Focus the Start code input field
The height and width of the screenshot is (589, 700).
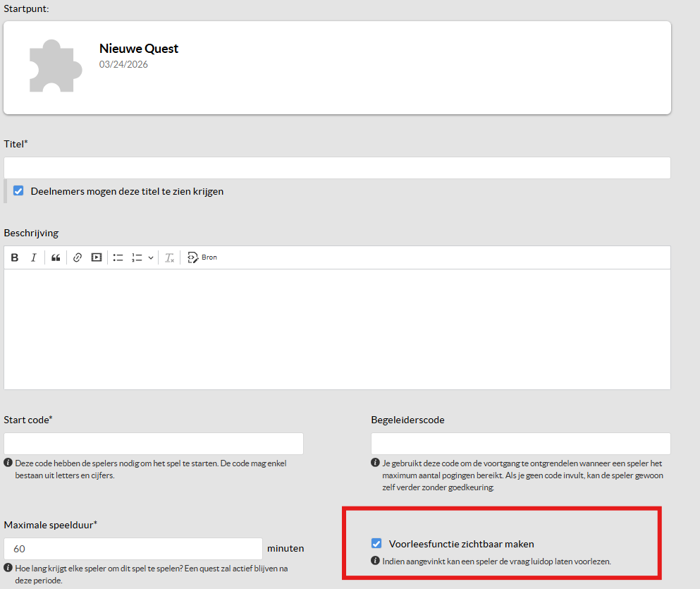click(154, 444)
